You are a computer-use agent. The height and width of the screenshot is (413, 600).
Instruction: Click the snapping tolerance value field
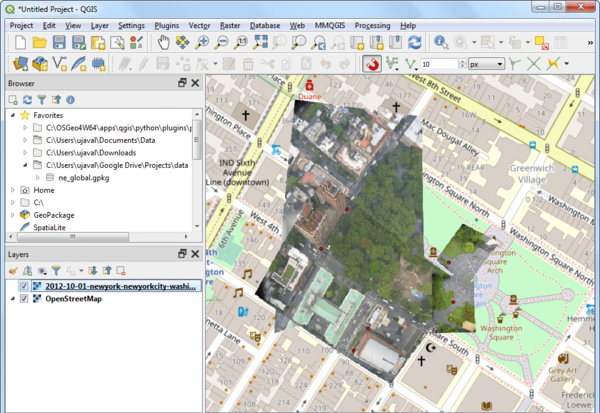pos(439,64)
